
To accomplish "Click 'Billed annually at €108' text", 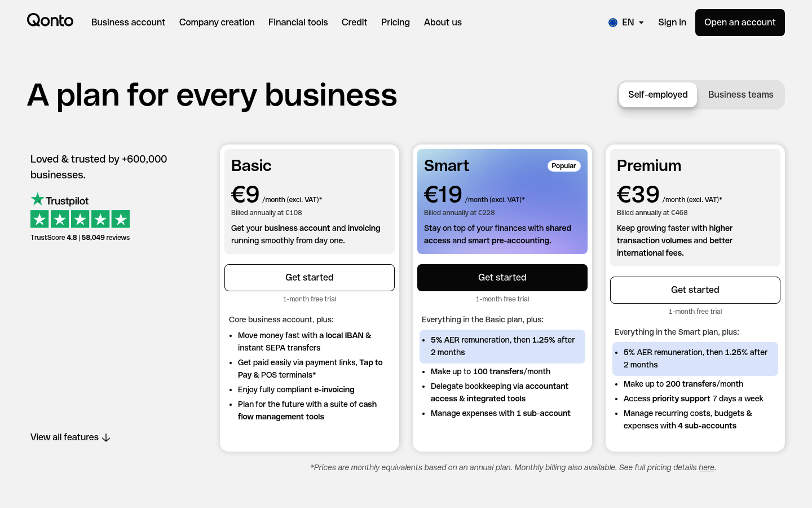I will point(267,213).
